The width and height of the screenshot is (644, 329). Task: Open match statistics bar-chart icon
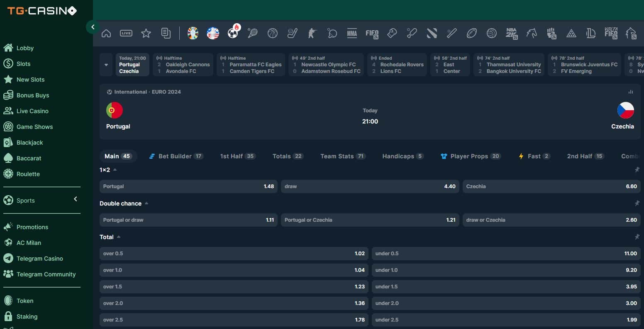point(631,92)
